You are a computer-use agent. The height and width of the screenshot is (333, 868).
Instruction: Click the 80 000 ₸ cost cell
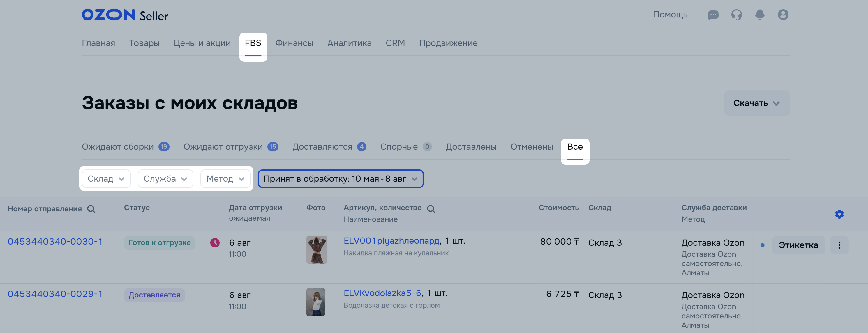point(559,241)
